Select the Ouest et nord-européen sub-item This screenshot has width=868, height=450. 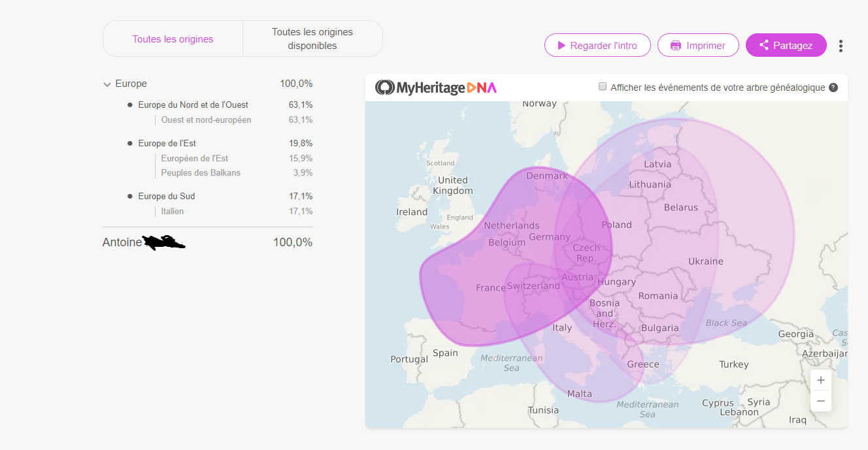pos(206,120)
